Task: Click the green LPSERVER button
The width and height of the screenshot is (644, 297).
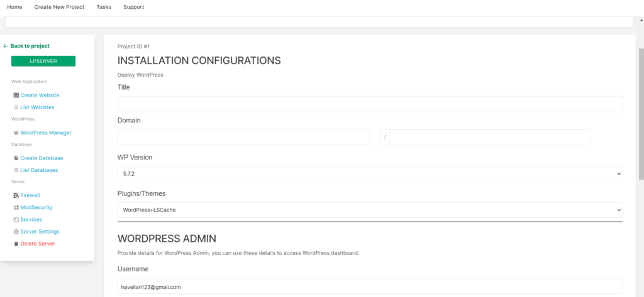Action: pyautogui.click(x=43, y=61)
